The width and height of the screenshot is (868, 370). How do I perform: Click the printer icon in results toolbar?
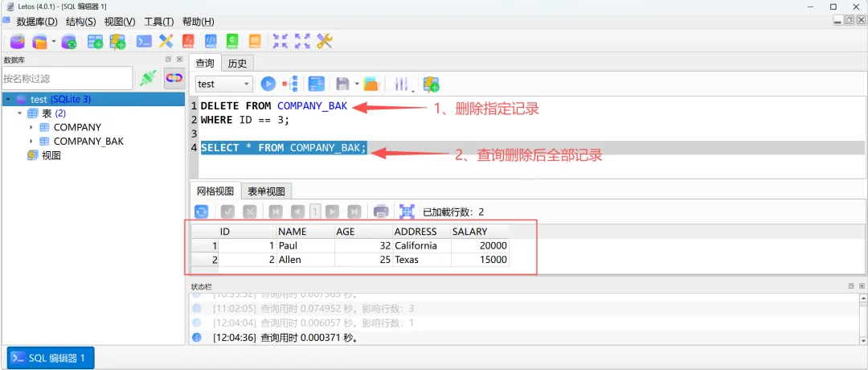(x=381, y=212)
